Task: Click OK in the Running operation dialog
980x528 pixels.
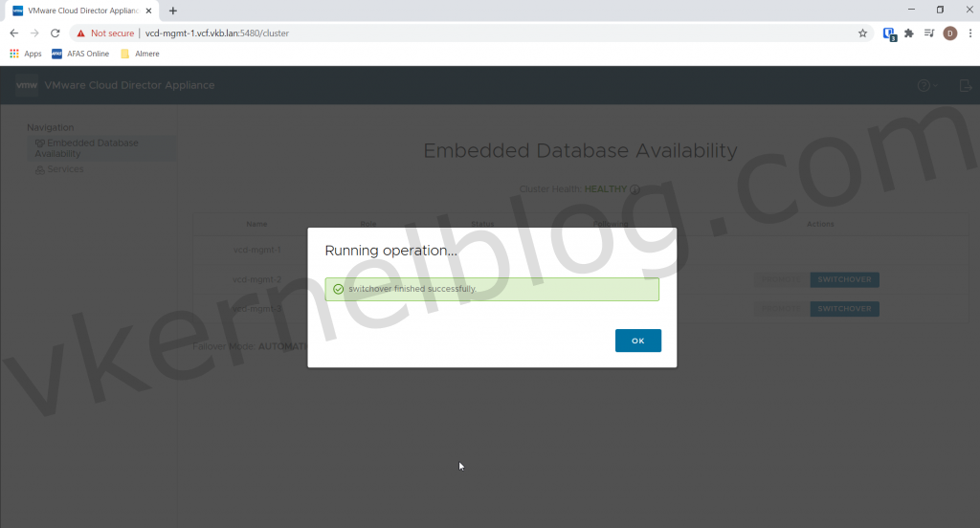Action: pyautogui.click(x=637, y=341)
